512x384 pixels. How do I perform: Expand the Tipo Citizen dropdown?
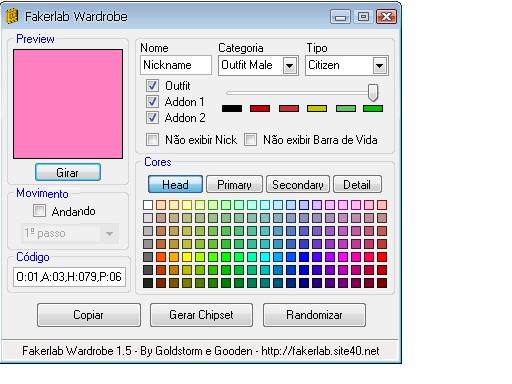pos(380,65)
